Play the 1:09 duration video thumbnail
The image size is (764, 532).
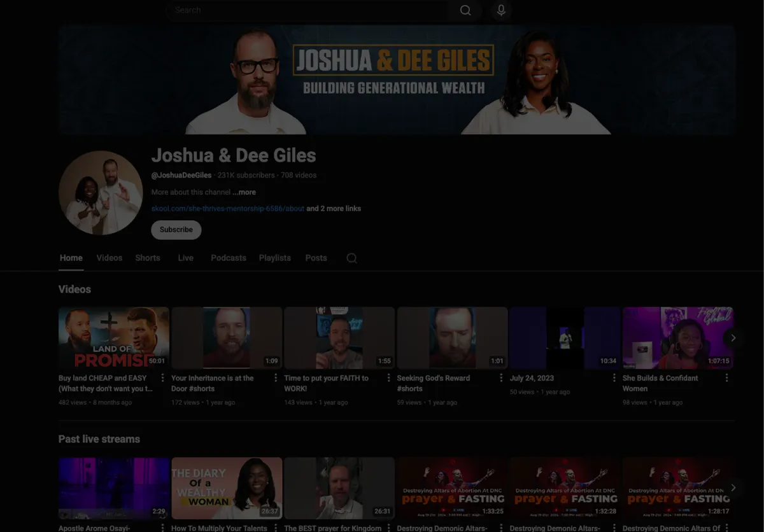pos(227,338)
